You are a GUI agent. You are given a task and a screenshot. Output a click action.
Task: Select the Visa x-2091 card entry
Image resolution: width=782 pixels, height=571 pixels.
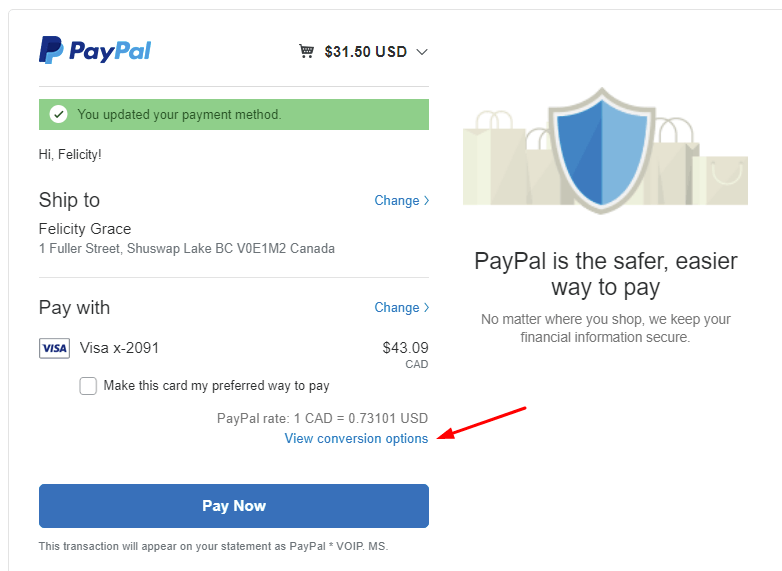click(x=118, y=348)
